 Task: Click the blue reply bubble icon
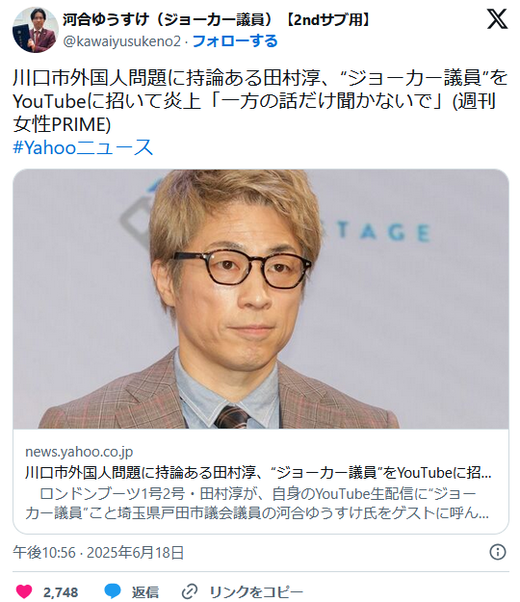(113, 592)
